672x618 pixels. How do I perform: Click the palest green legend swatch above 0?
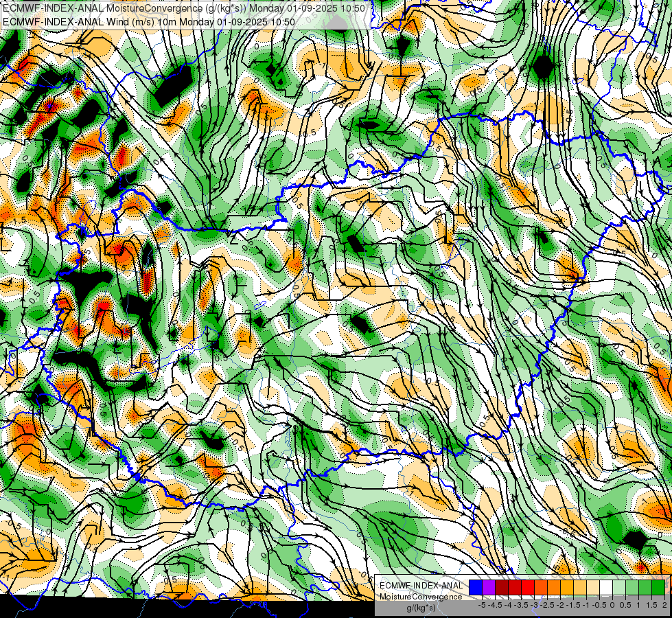tap(619, 588)
